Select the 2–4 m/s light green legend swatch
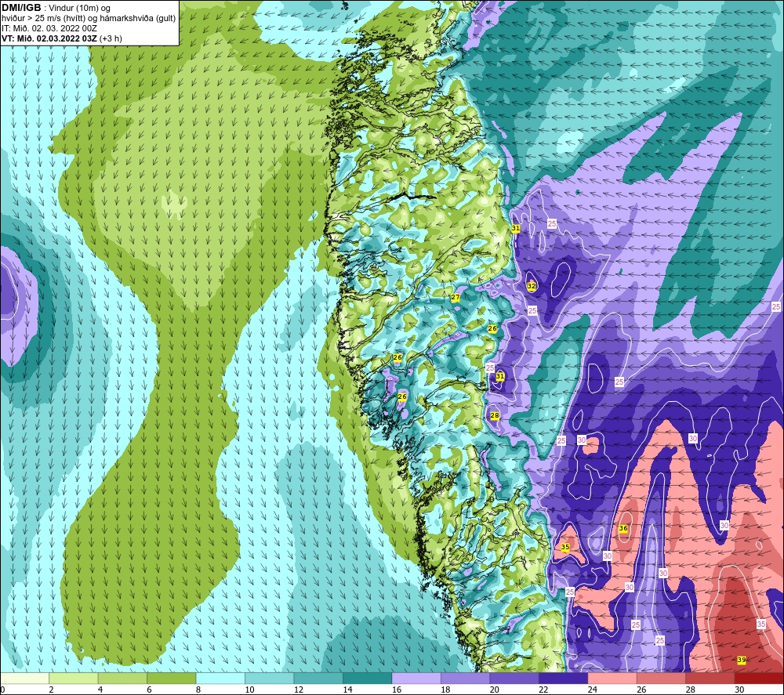Image resolution: width=784 pixels, height=695 pixels. (74, 679)
